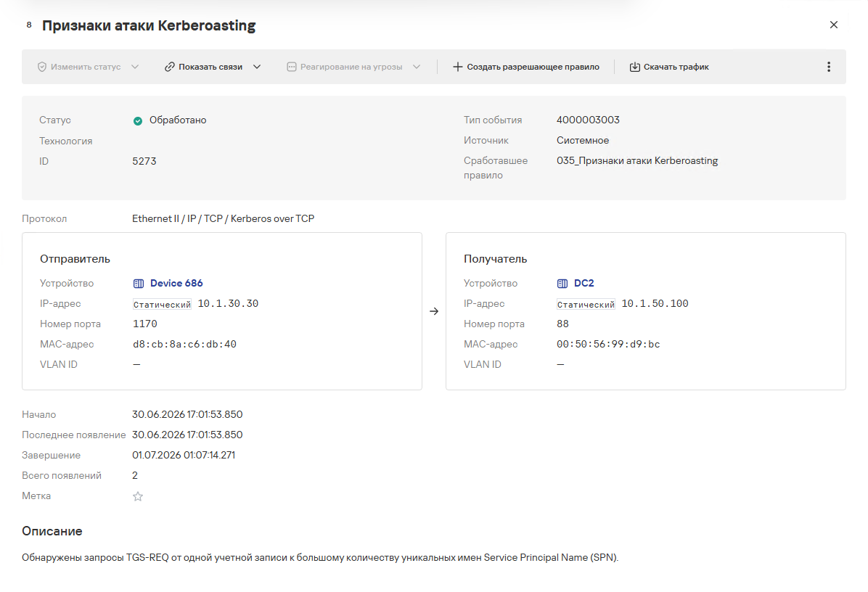
Task: Click the shield icon beside Изменить статус
Action: pyautogui.click(x=42, y=67)
